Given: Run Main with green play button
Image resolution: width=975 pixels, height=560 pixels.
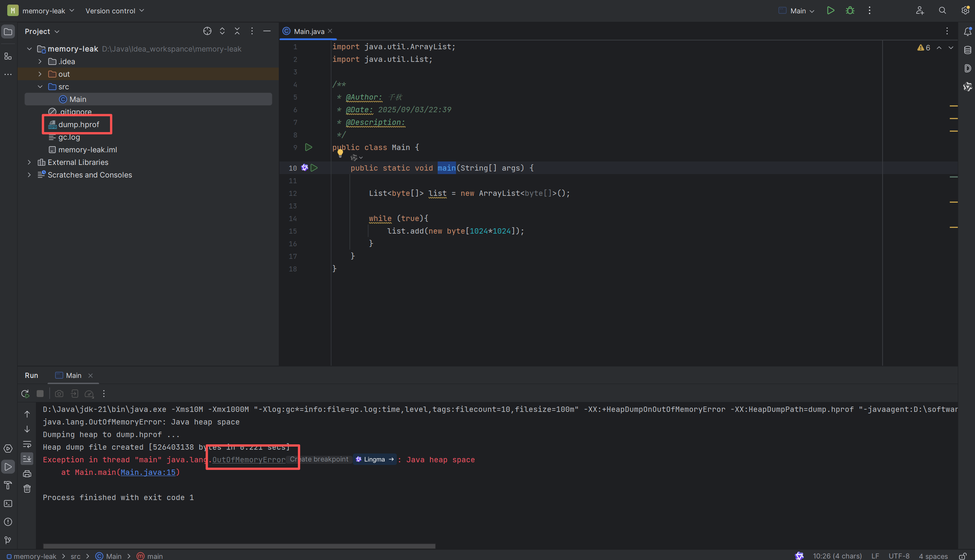Looking at the screenshot, I should point(830,11).
